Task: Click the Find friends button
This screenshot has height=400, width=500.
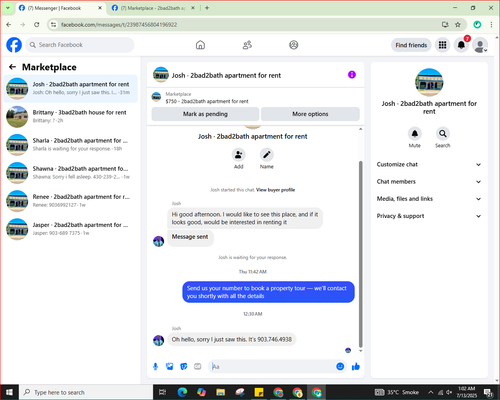Action: coord(411,45)
